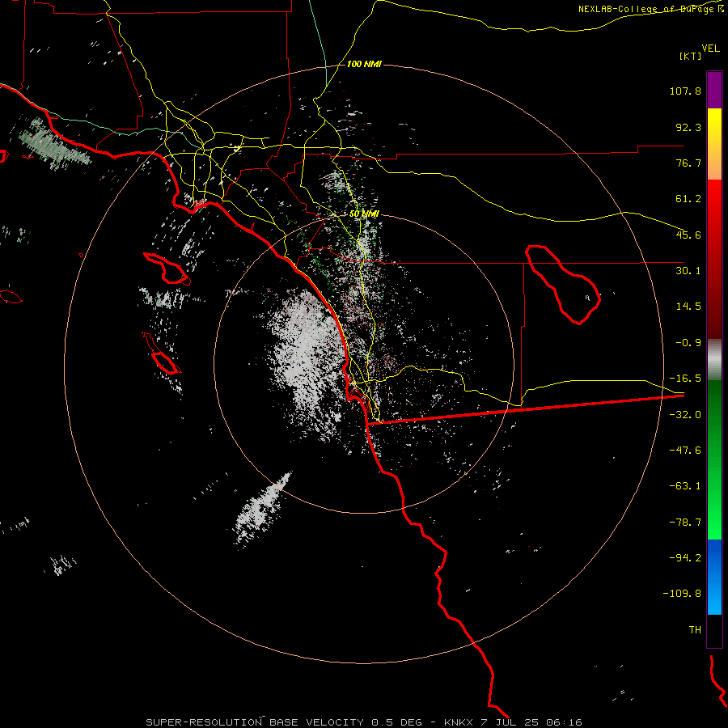Pick the yellow-orange segment of the color bar

714,144
